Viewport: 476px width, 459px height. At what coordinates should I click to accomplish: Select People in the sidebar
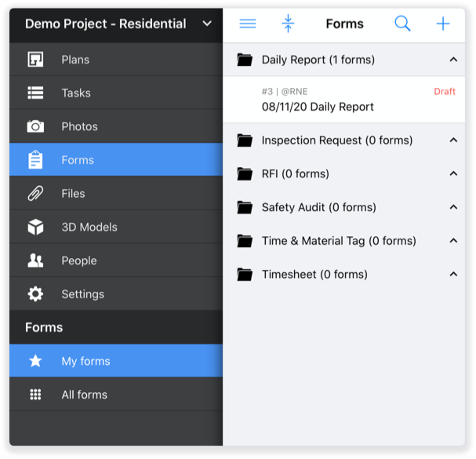[79, 261]
